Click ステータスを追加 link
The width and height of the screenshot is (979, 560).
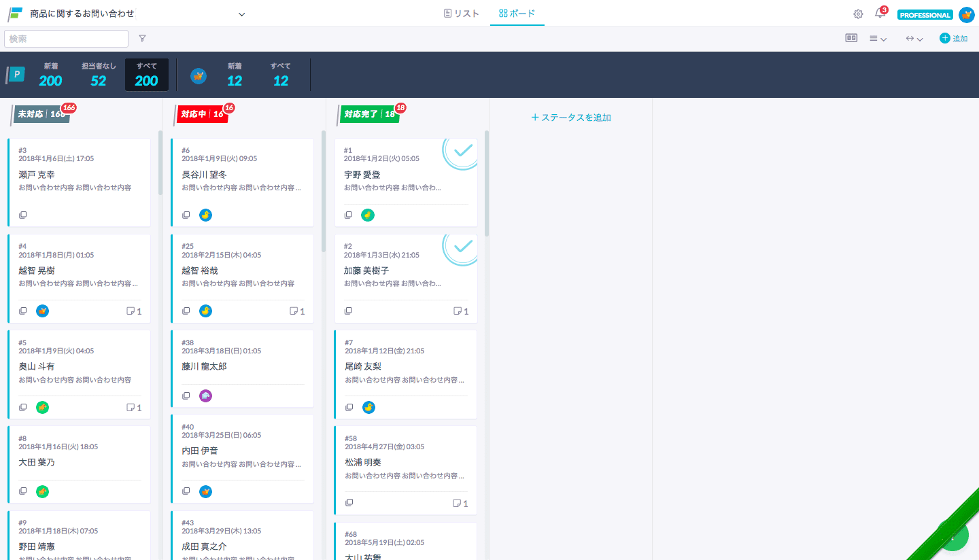tap(571, 118)
